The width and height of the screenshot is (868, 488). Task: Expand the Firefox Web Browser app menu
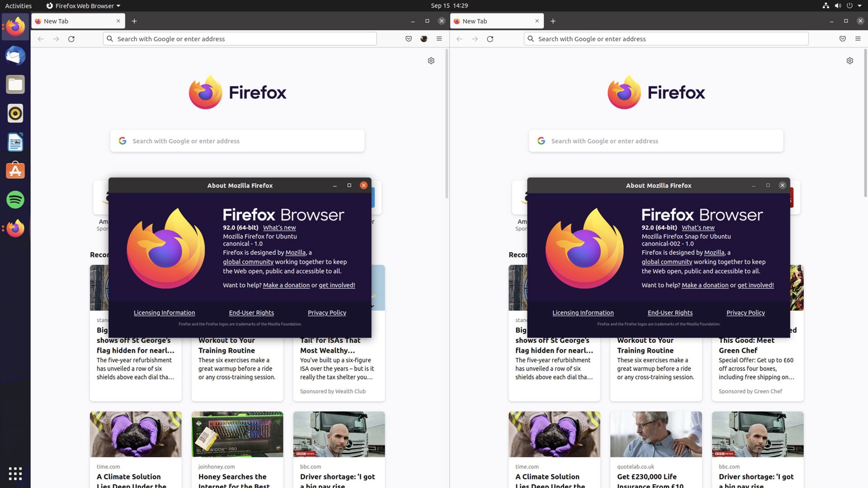[x=83, y=5]
